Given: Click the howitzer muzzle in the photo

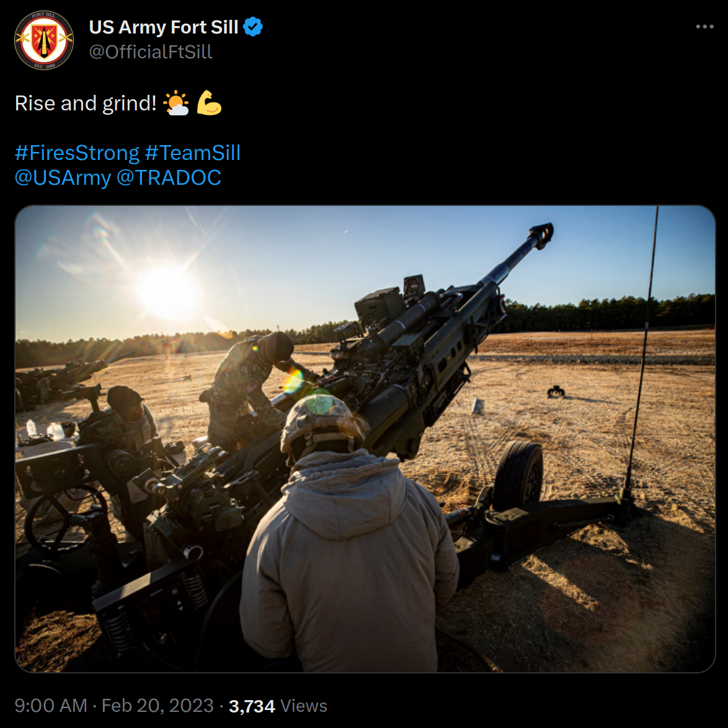Looking at the screenshot, I should 541,235.
